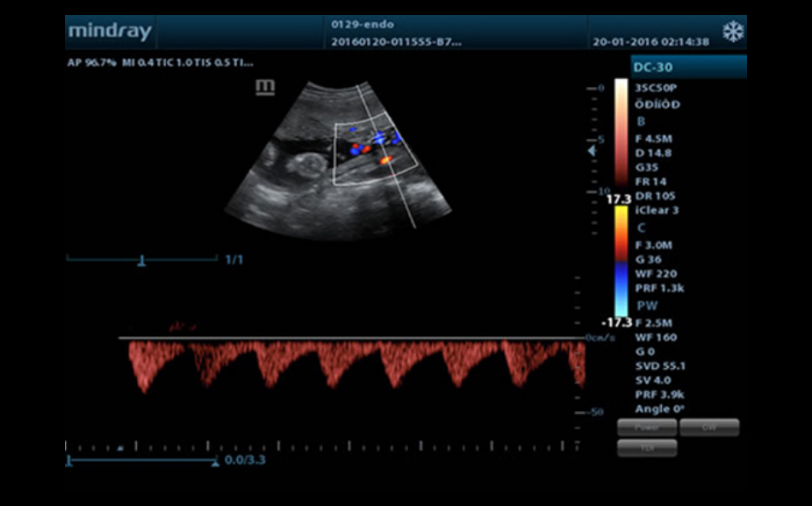Click the DC-30 device title bar
Viewport: 812px width, 506px height.
pyautogui.click(x=688, y=68)
